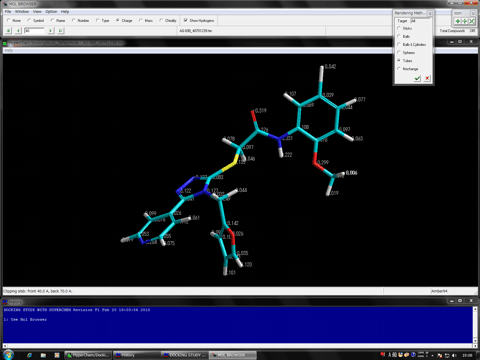Choose Tubes rendering method
480x360 pixels.
point(405,61)
